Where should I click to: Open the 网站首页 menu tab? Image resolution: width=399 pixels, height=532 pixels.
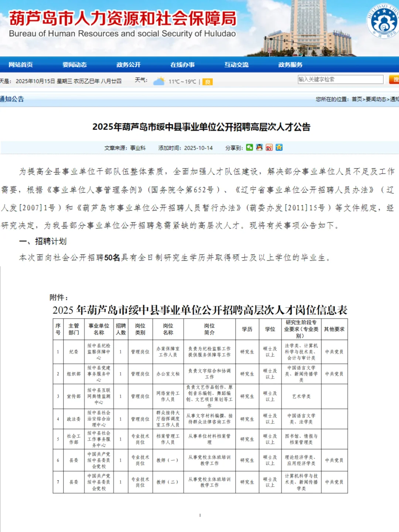[21, 65]
